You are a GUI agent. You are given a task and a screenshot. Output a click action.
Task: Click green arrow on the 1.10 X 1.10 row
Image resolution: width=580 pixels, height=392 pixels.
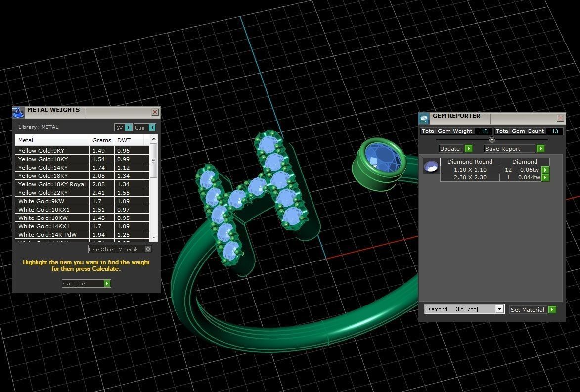pyautogui.click(x=545, y=170)
